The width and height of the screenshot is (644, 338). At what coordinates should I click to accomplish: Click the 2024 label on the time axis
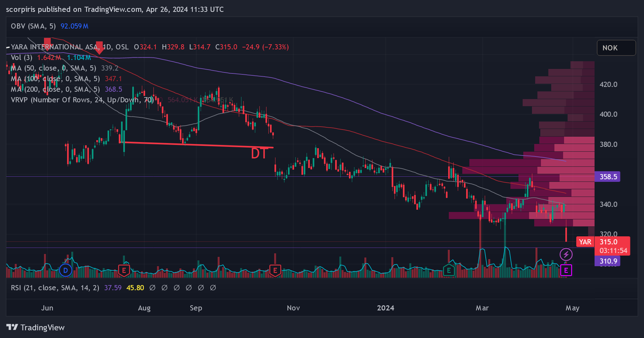[x=386, y=308]
